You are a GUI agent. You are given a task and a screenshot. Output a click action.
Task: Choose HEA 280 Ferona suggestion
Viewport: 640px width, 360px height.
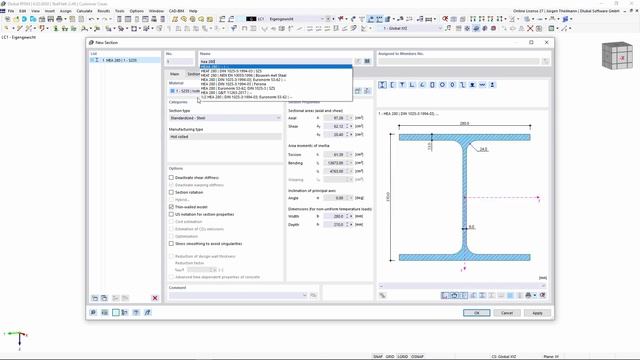pos(276,84)
